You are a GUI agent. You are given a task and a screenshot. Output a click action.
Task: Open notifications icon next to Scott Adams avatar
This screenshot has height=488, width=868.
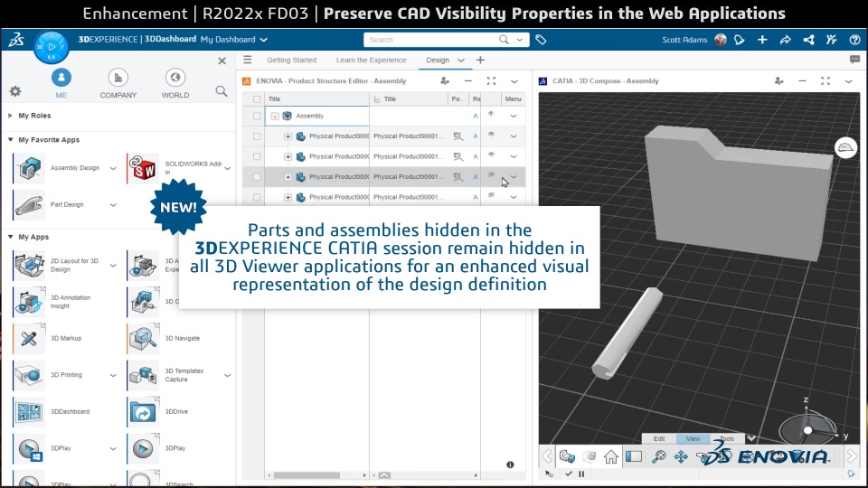(x=740, y=39)
